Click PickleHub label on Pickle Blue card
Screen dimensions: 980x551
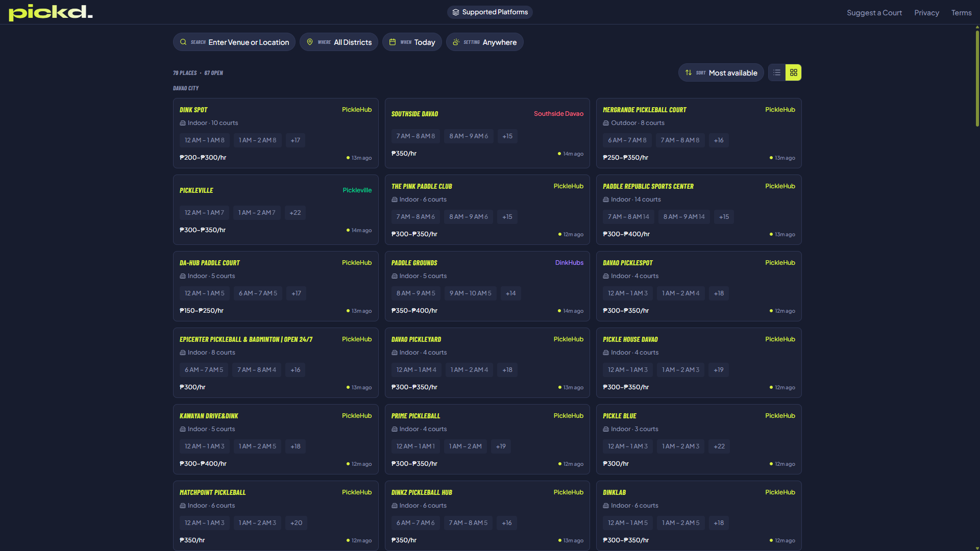[x=780, y=416]
